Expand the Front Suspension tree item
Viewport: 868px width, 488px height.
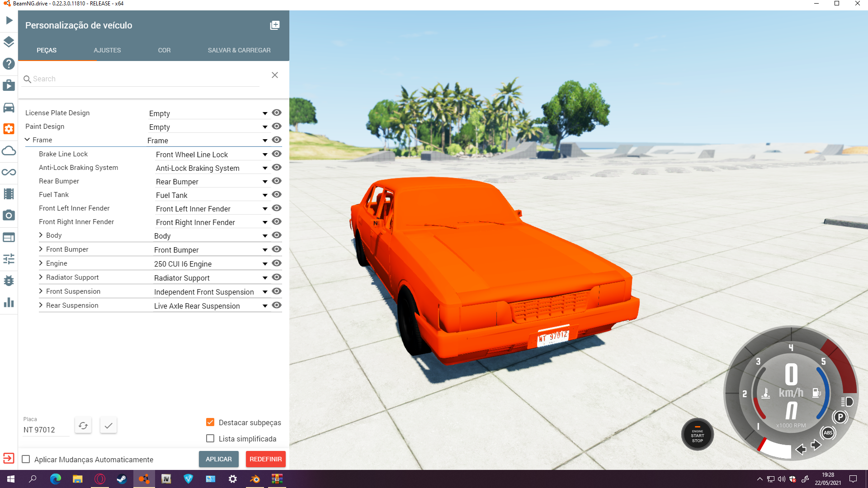coord(41,291)
